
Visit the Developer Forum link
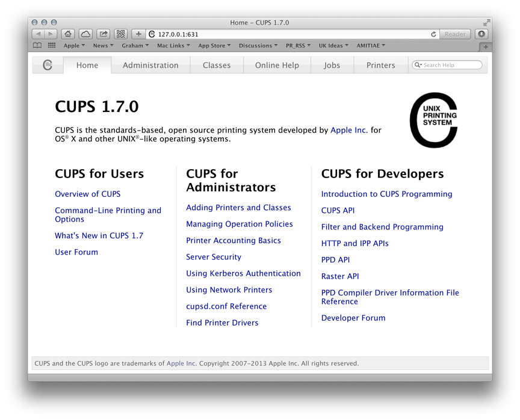[x=353, y=318]
